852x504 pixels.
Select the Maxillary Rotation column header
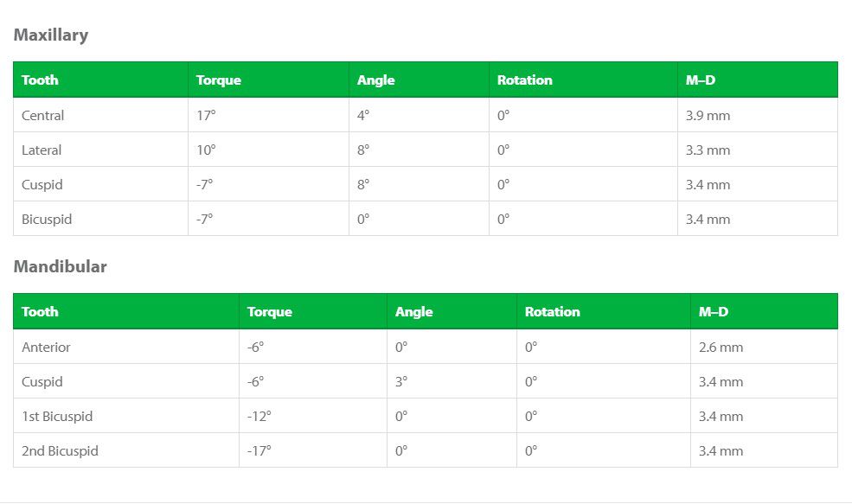(524, 80)
